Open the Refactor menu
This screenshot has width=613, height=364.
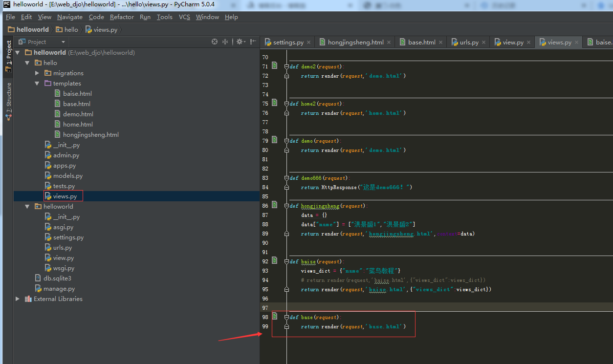(122, 17)
